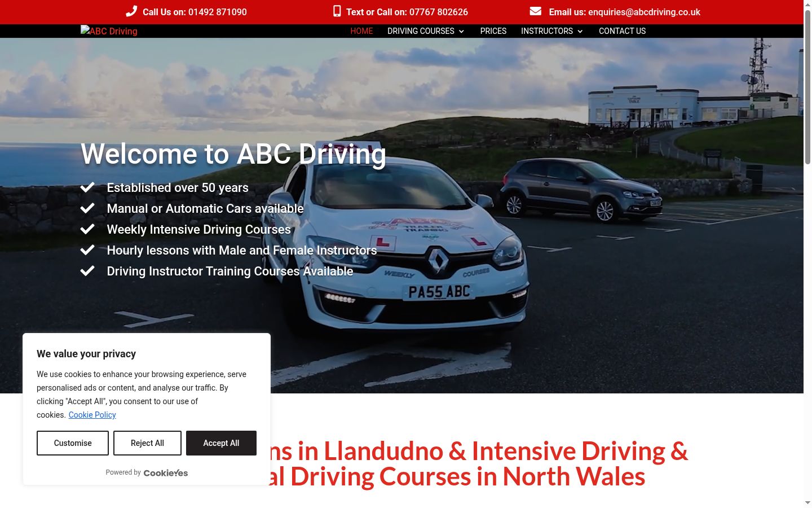Screen dimensions: 812x508
Task: Click the mobile phone icon in top bar
Action: pos(337,11)
